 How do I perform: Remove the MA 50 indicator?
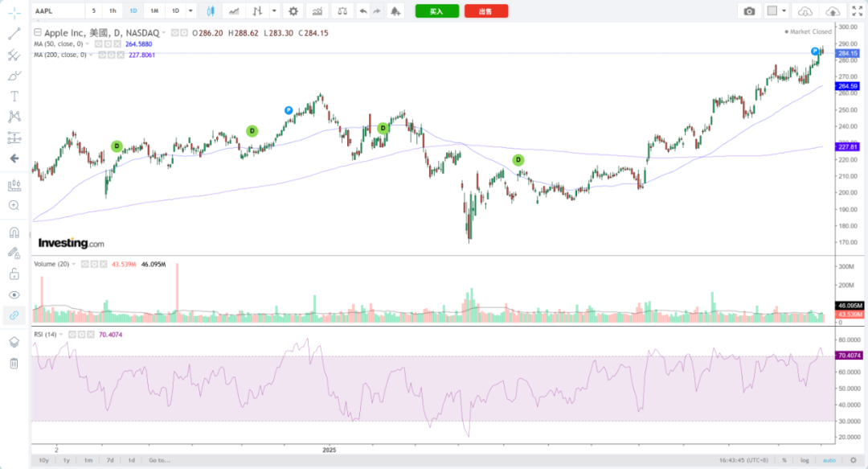click(x=117, y=43)
